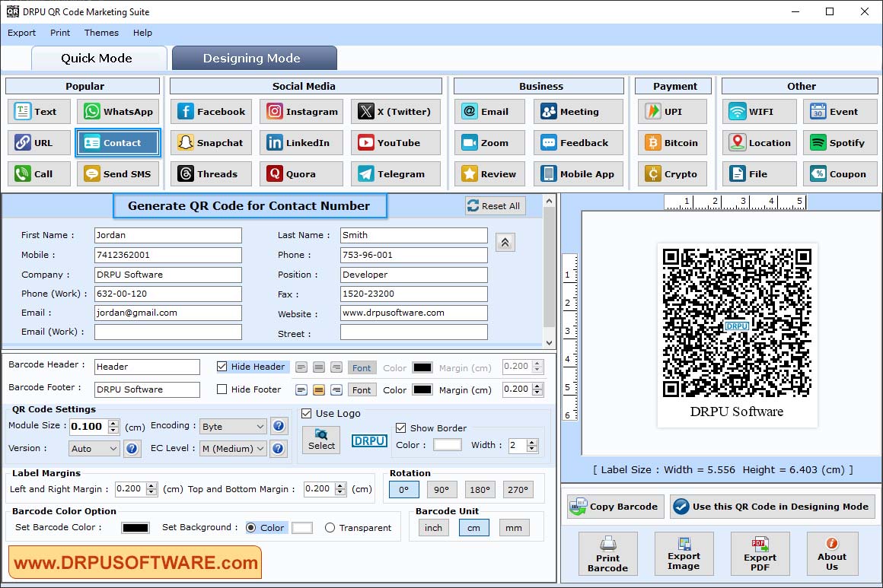This screenshot has width=883, height=588.
Task: Align footer text to center
Action: 319,390
